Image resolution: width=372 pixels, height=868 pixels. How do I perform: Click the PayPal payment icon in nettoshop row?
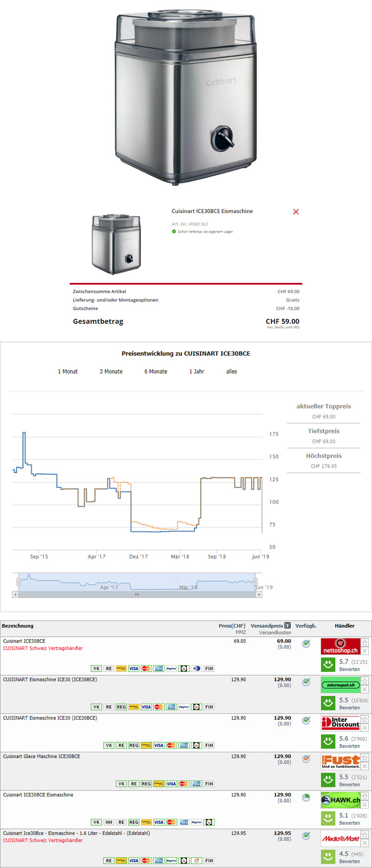(171, 669)
